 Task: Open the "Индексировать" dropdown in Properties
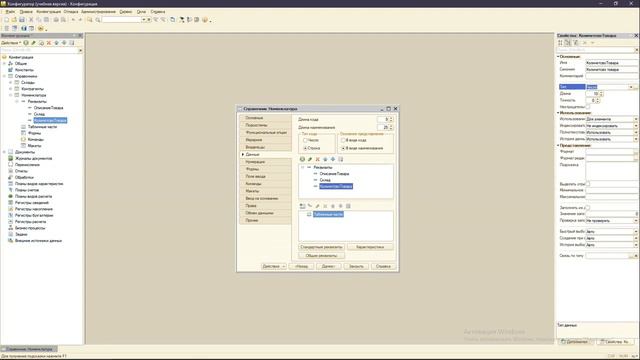click(636, 126)
